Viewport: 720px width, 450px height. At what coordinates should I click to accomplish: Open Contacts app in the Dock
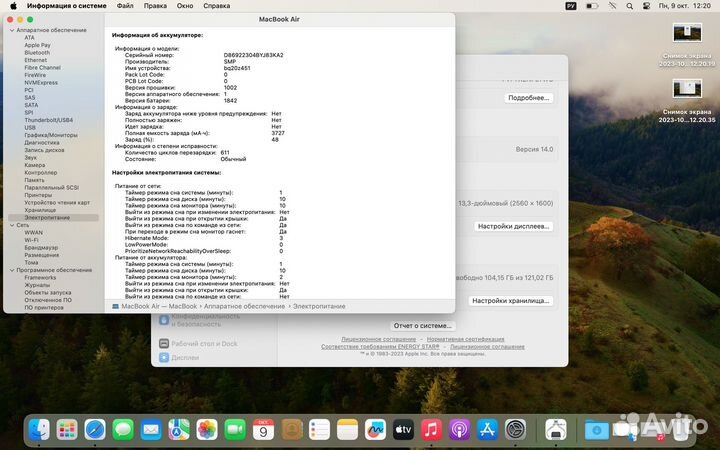point(292,430)
